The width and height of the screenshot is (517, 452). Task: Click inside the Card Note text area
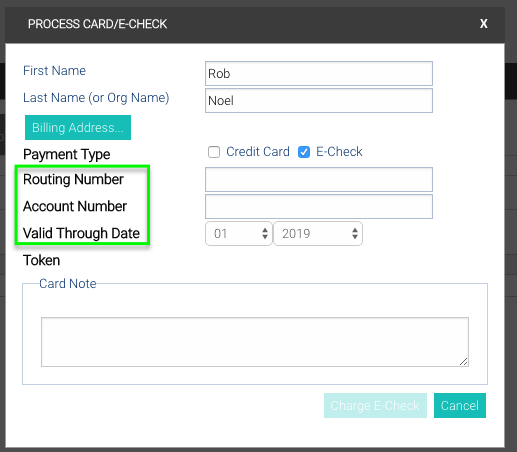click(255, 342)
